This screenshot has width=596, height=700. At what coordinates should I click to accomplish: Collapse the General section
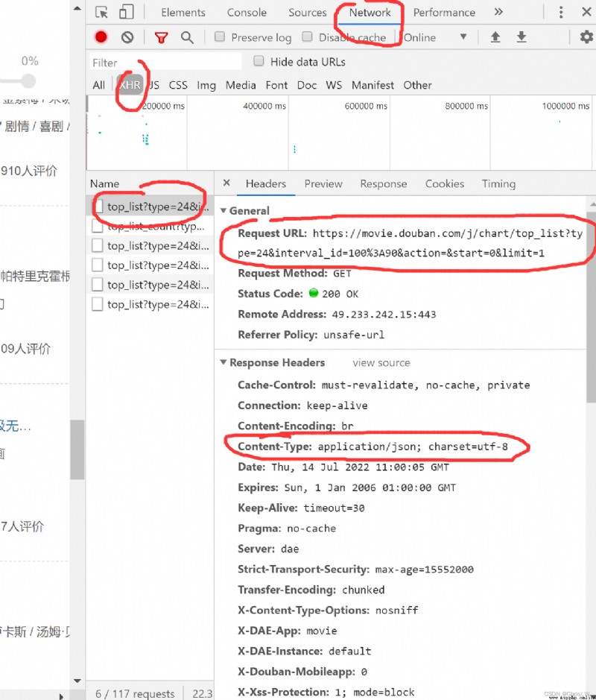tap(223, 210)
